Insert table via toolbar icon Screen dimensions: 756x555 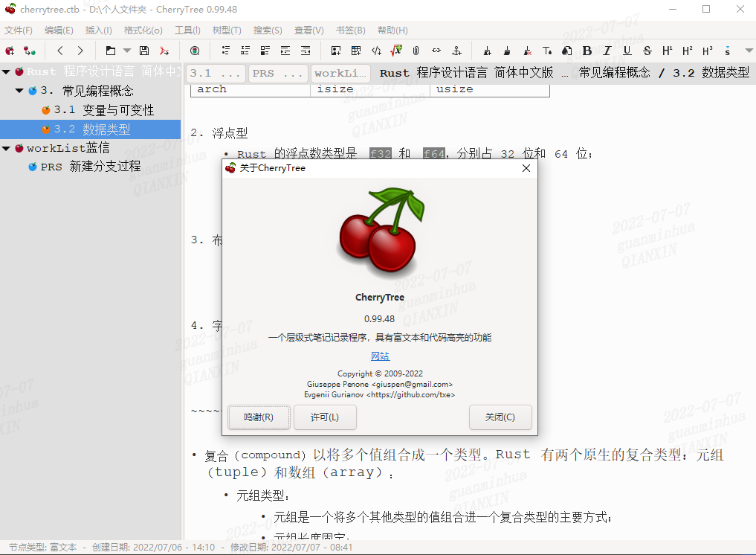click(356, 51)
